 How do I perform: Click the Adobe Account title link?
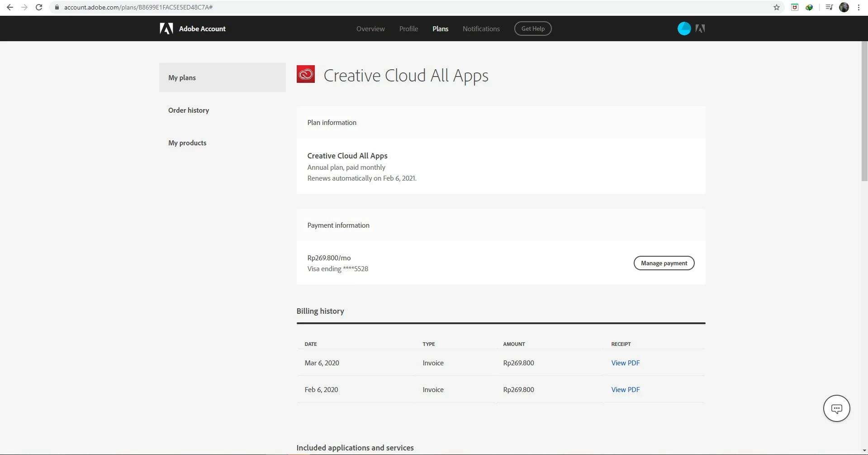click(202, 29)
